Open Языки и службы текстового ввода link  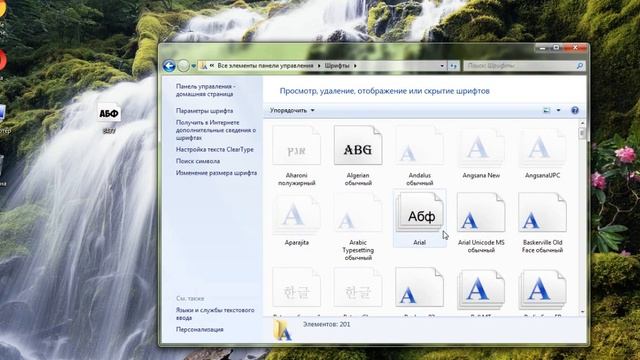click(x=215, y=314)
